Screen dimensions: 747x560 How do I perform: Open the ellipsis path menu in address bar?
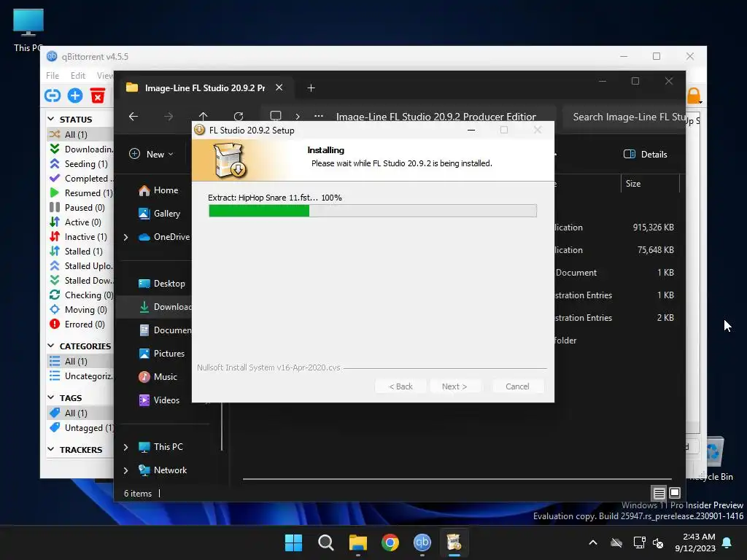[x=319, y=116]
